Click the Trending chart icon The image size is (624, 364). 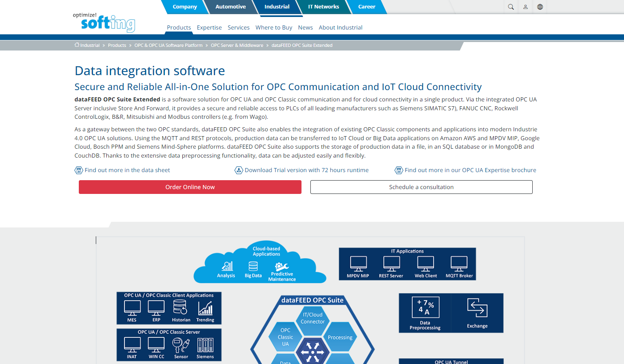205,308
